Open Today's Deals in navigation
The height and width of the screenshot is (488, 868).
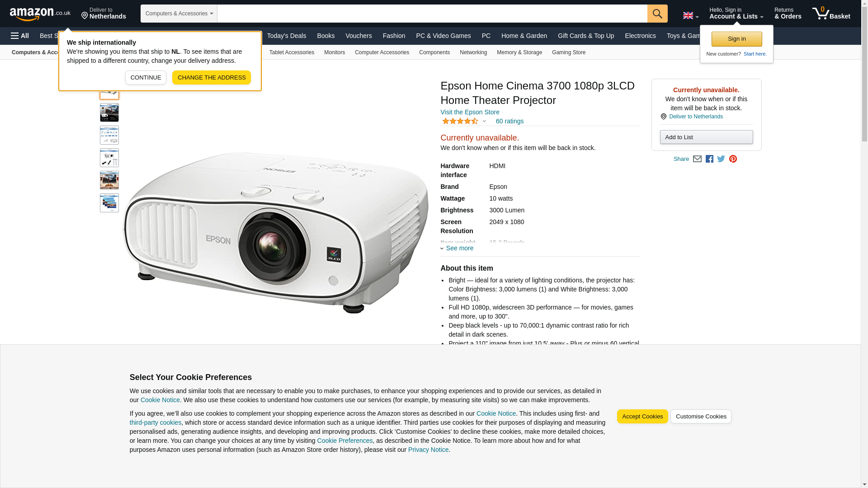[287, 36]
